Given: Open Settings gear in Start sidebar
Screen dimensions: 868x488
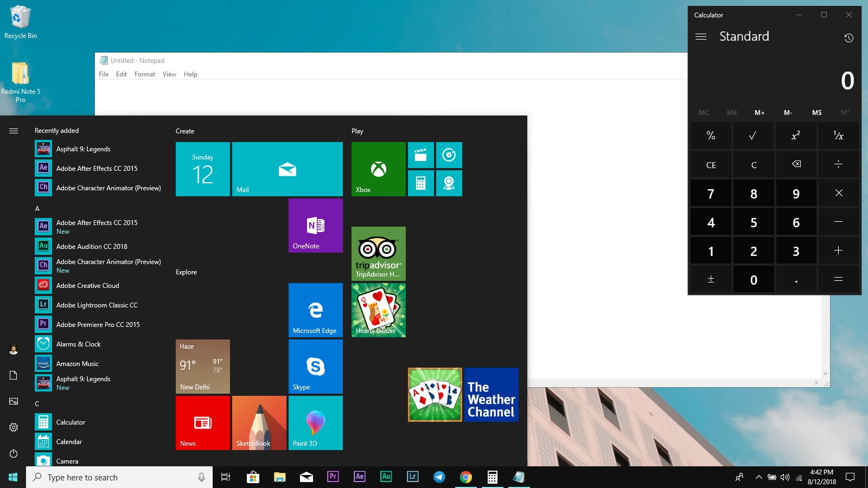Looking at the screenshot, I should (x=14, y=427).
